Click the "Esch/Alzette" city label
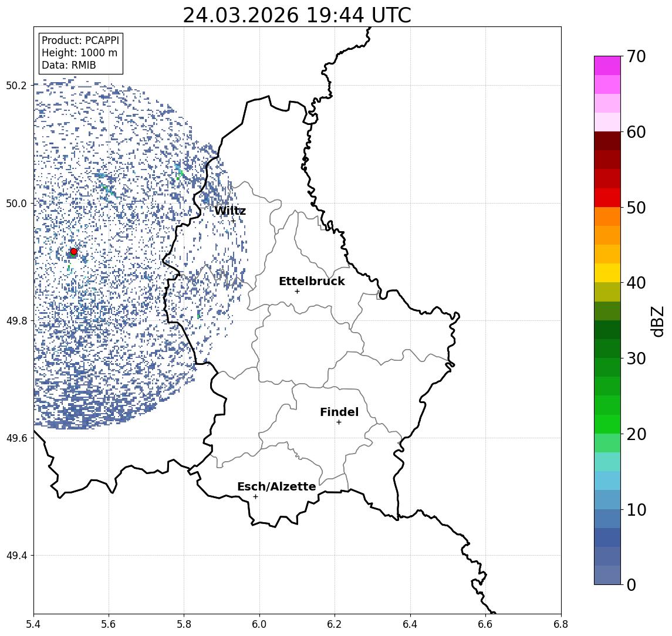The width and height of the screenshot is (672, 636). pos(276,487)
